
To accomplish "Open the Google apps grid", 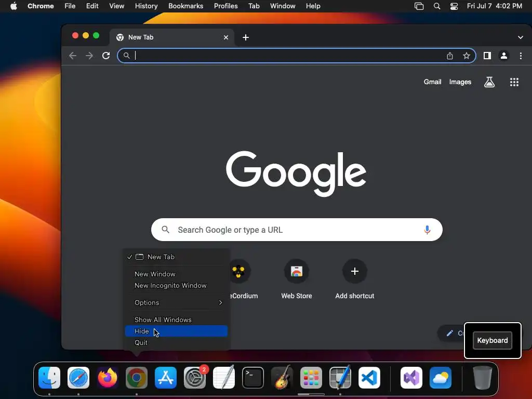I will 514,82.
